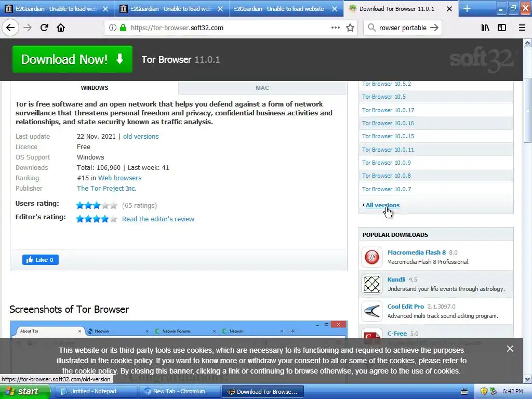Close the Download Tor Browser tab
Image resolution: width=532 pixels, height=399 pixels.
[x=449, y=9]
